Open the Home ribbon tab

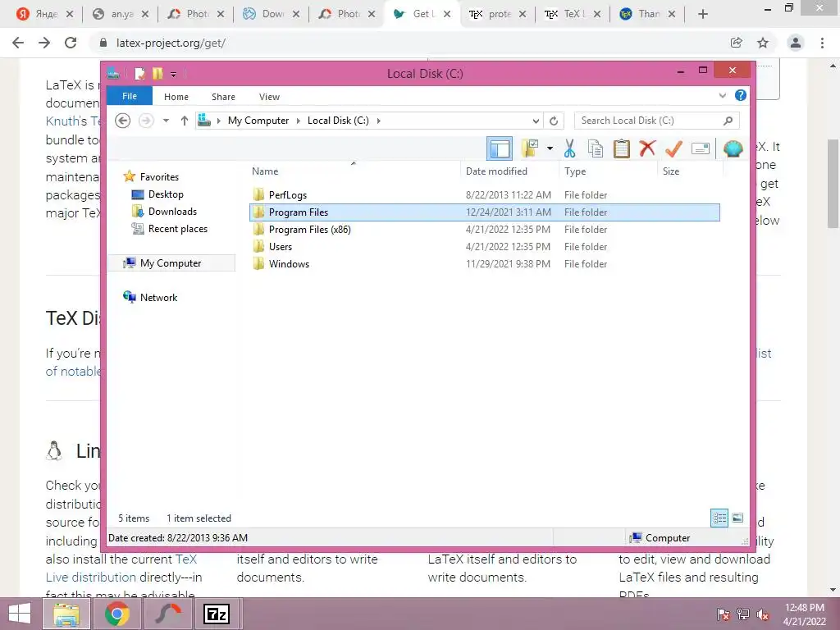click(176, 97)
